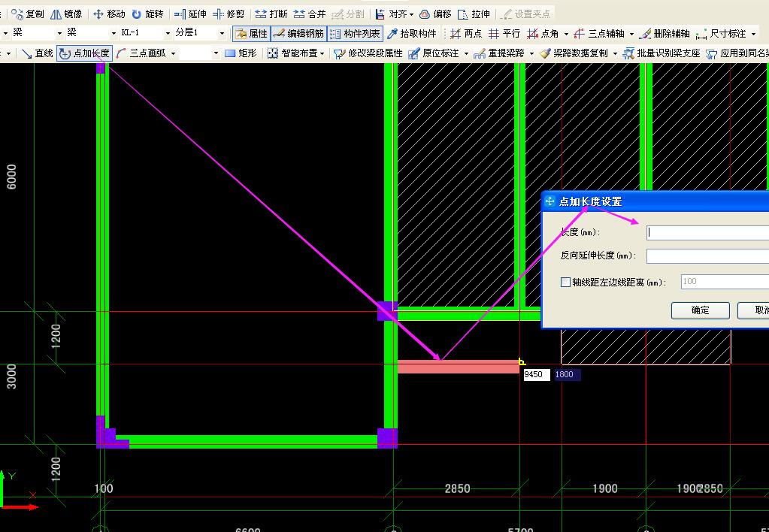Choose the 修剪 (Trim) tool
This screenshot has height=532, width=769.
pos(229,14)
